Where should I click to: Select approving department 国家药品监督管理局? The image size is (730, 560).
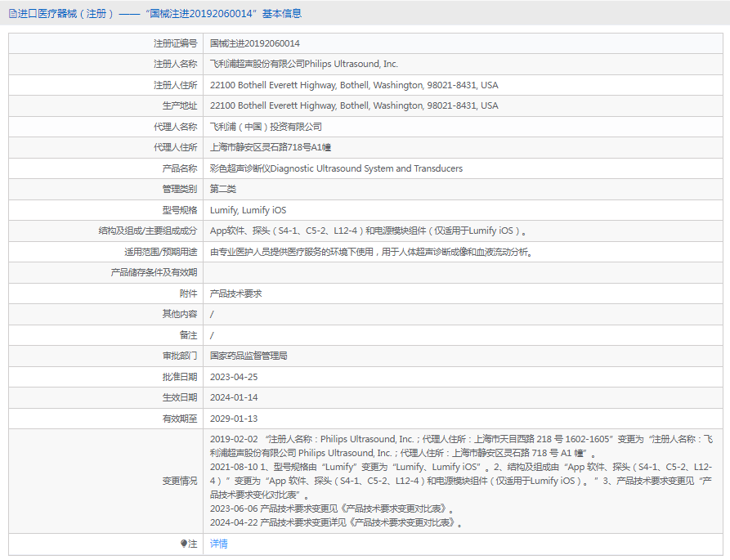click(249, 356)
